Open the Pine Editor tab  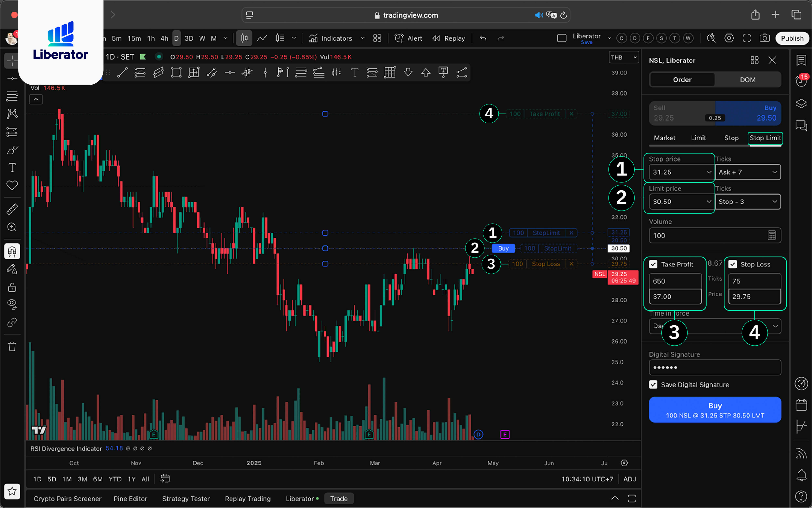click(130, 499)
